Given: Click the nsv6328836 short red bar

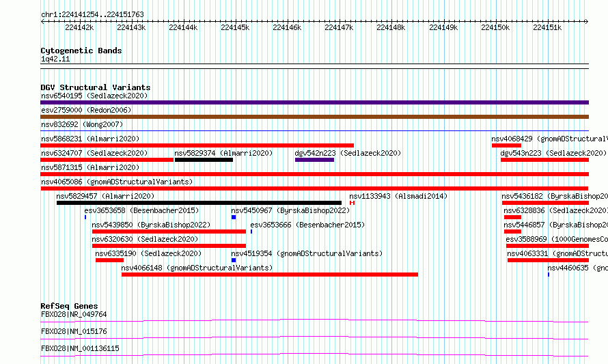Looking at the screenshot, I should (512, 217).
